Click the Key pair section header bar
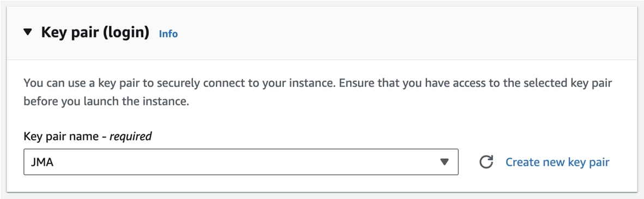The image size is (644, 199). pos(322,33)
